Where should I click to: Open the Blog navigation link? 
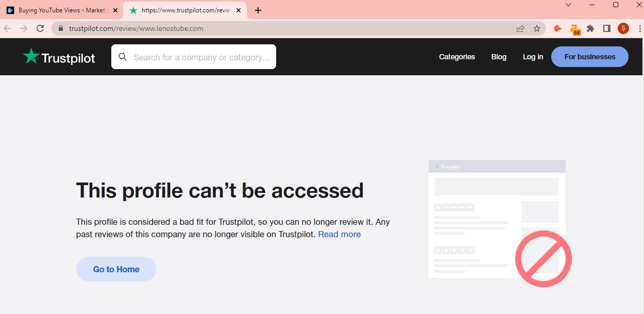click(x=499, y=57)
